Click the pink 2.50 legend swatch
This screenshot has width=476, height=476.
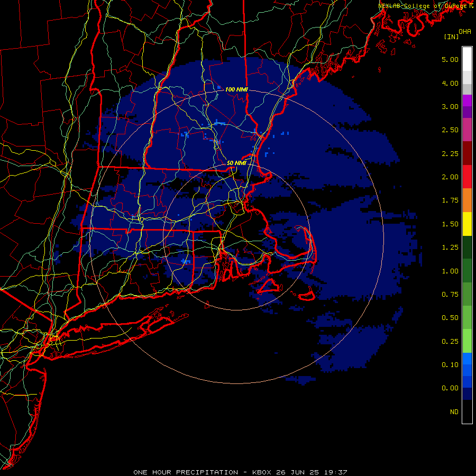click(x=467, y=130)
